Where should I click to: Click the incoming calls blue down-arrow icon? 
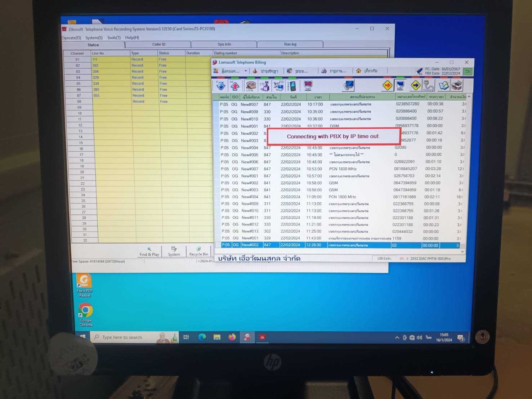coord(220,86)
